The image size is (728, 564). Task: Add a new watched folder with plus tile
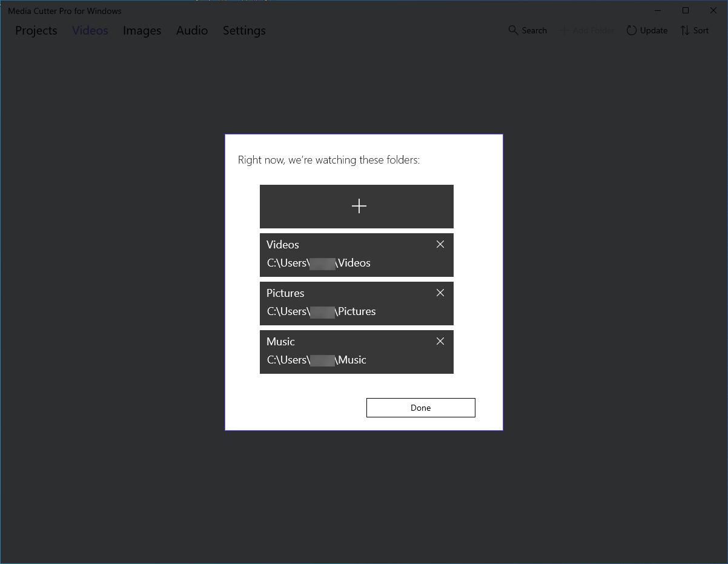[x=357, y=207]
